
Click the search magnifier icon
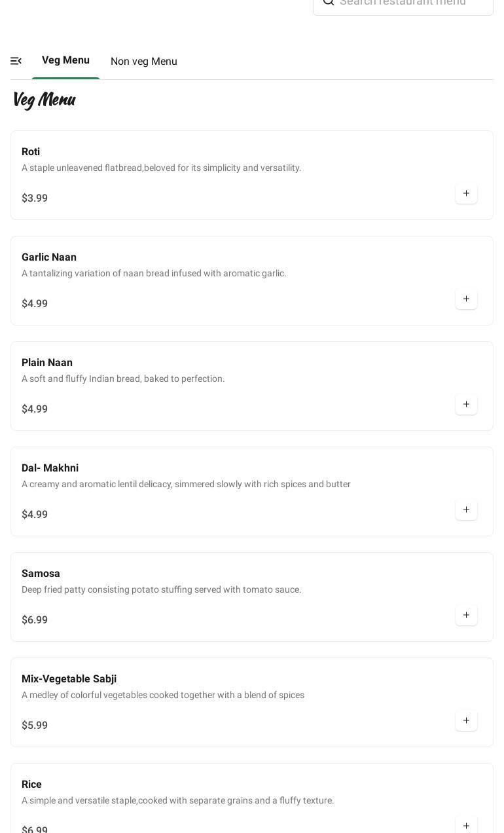click(329, 3)
